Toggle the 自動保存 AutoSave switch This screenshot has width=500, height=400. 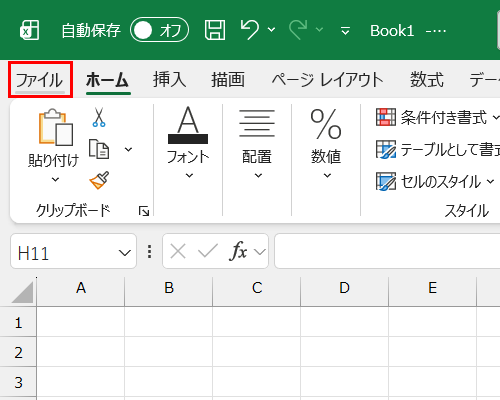point(159,30)
